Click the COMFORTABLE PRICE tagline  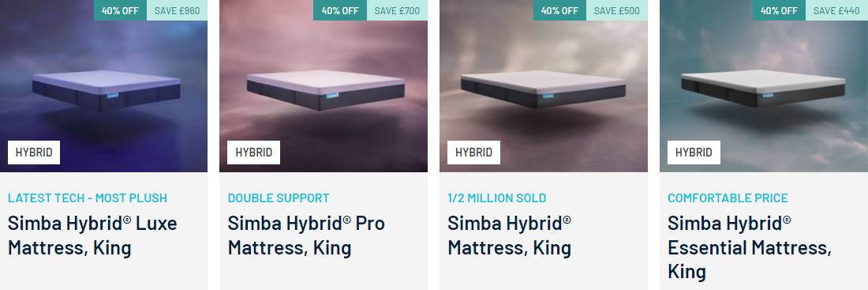[728, 198]
